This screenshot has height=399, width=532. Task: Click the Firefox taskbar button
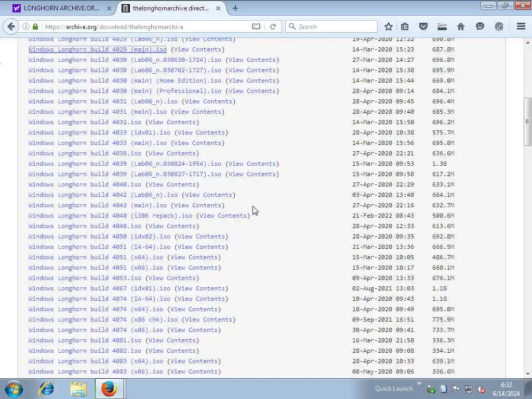109,389
